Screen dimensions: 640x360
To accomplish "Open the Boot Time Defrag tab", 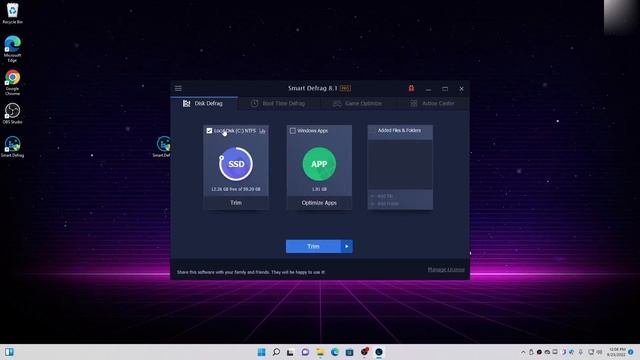I will tap(278, 103).
